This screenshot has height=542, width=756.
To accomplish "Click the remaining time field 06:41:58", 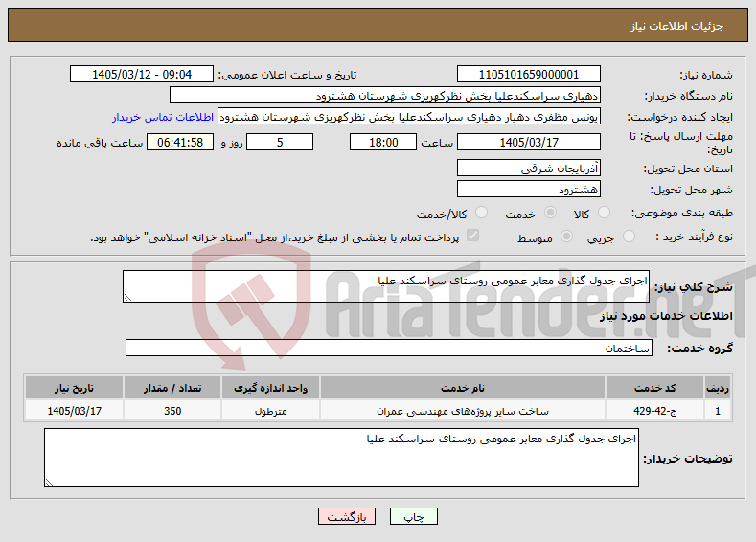I will coord(180,142).
